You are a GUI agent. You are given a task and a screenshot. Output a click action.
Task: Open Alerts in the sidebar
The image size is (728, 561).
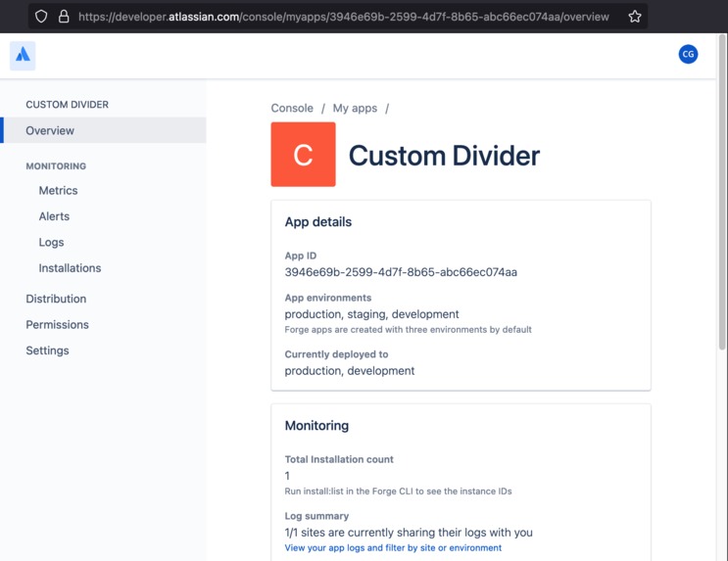click(54, 216)
